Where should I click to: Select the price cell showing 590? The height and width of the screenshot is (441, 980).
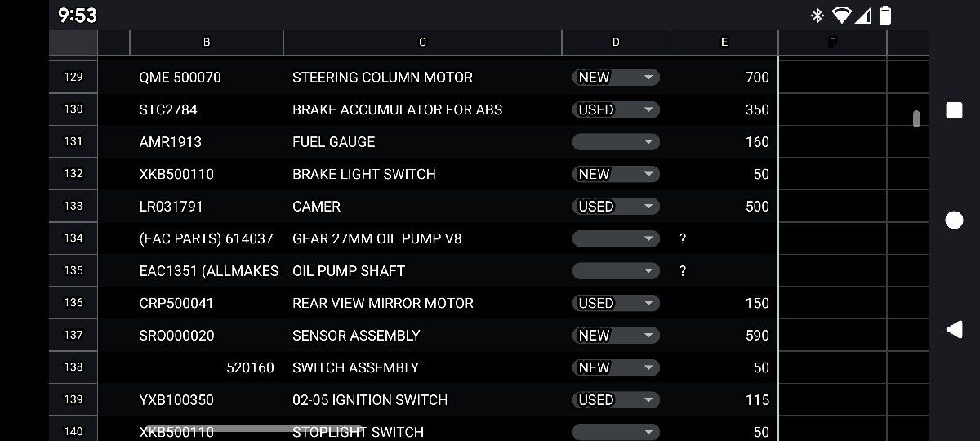(724, 336)
